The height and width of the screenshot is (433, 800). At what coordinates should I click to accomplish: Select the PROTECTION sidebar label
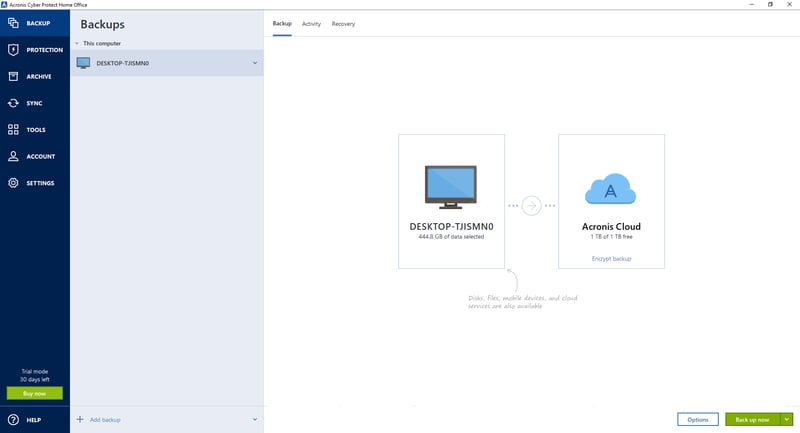(45, 50)
